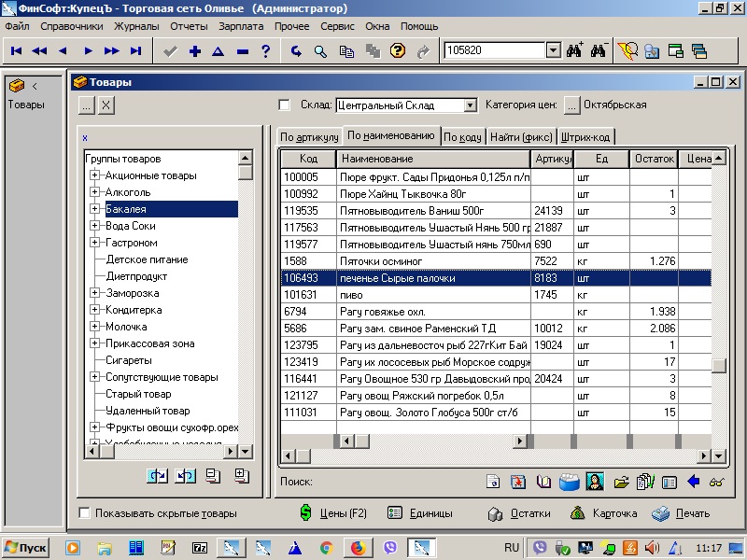This screenshot has width=747, height=560.
Task: Click the Mona Lisa picture icon
Action: coord(595,482)
